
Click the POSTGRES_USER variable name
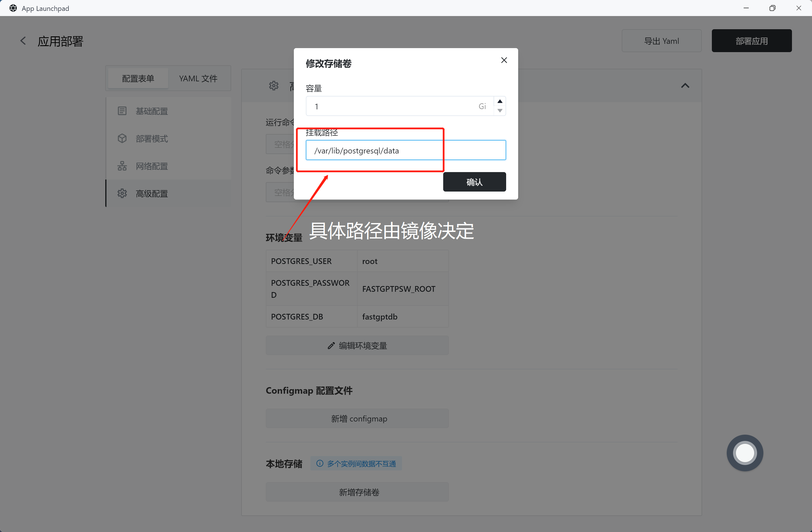[x=301, y=261]
